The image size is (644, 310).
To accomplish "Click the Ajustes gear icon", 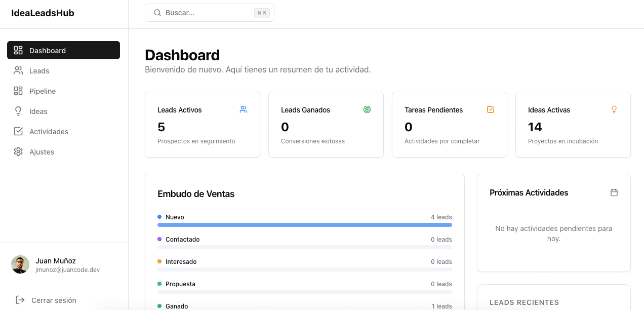I will tap(18, 151).
